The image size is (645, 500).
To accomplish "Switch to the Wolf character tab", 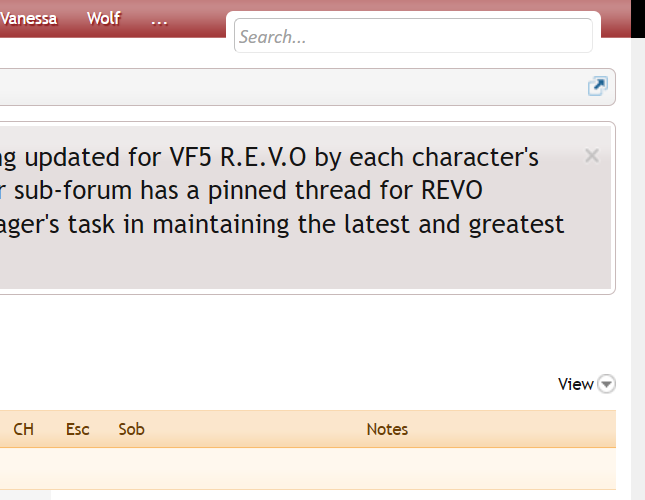I will (x=103, y=18).
